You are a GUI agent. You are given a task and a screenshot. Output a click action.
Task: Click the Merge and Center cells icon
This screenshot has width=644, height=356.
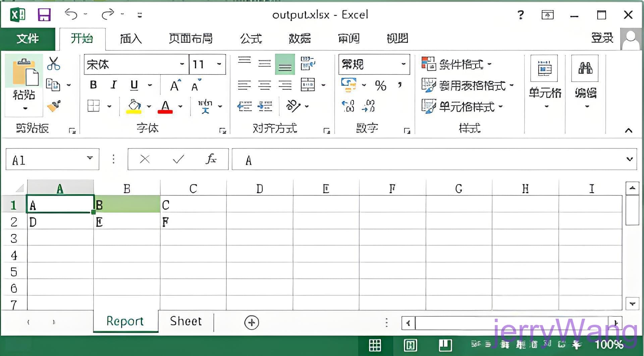pos(308,85)
